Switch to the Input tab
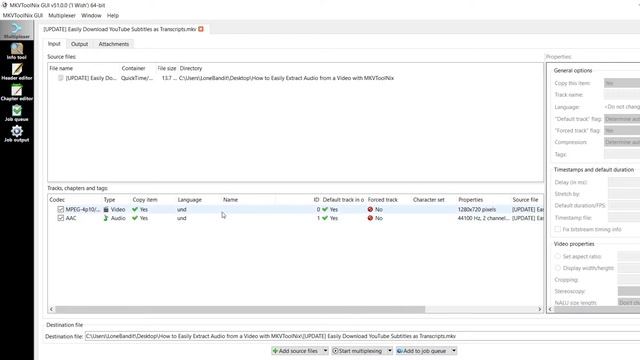Screen dimensions: 640x360 tap(54, 44)
